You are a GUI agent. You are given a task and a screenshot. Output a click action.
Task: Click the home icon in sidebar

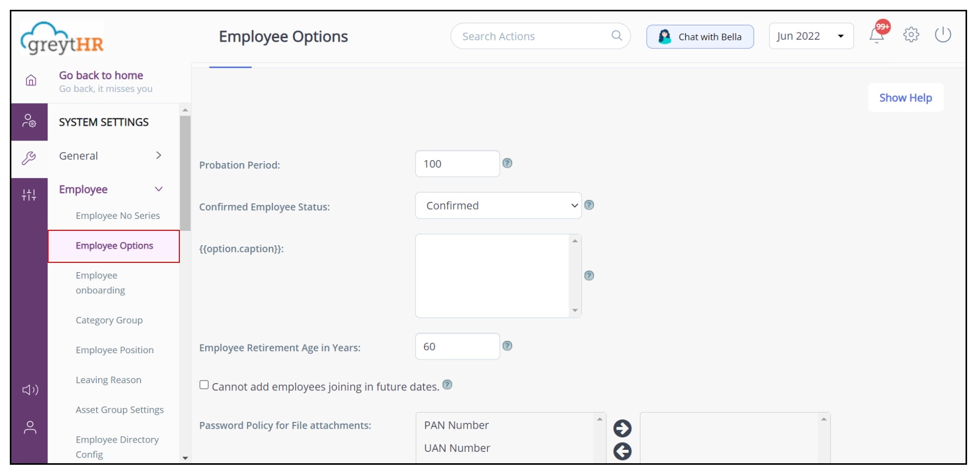(31, 80)
